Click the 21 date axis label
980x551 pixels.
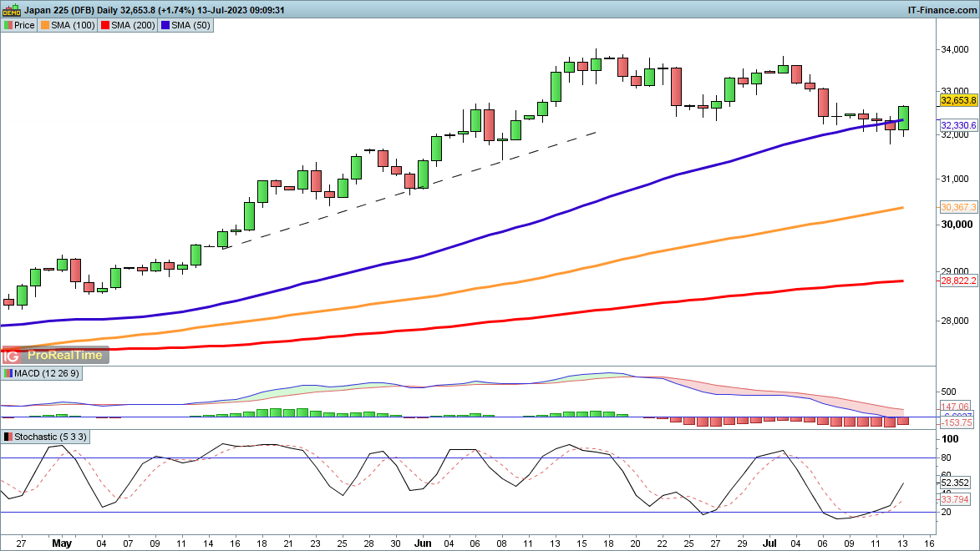pos(288,543)
